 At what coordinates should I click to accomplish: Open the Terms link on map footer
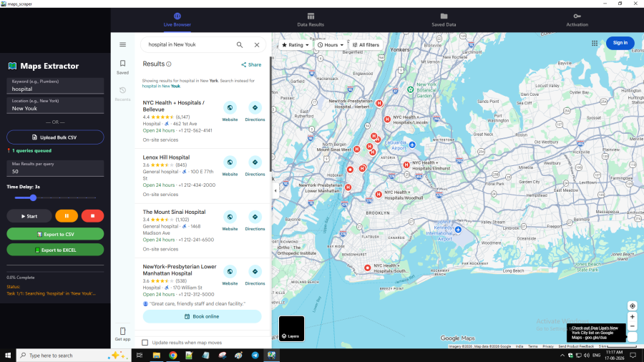pos(532,346)
